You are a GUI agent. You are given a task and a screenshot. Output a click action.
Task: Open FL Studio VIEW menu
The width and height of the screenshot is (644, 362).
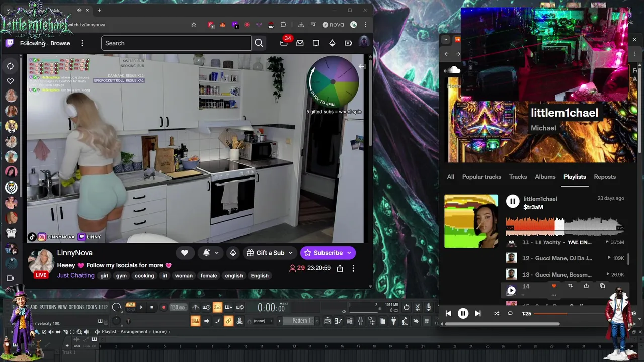point(62,307)
